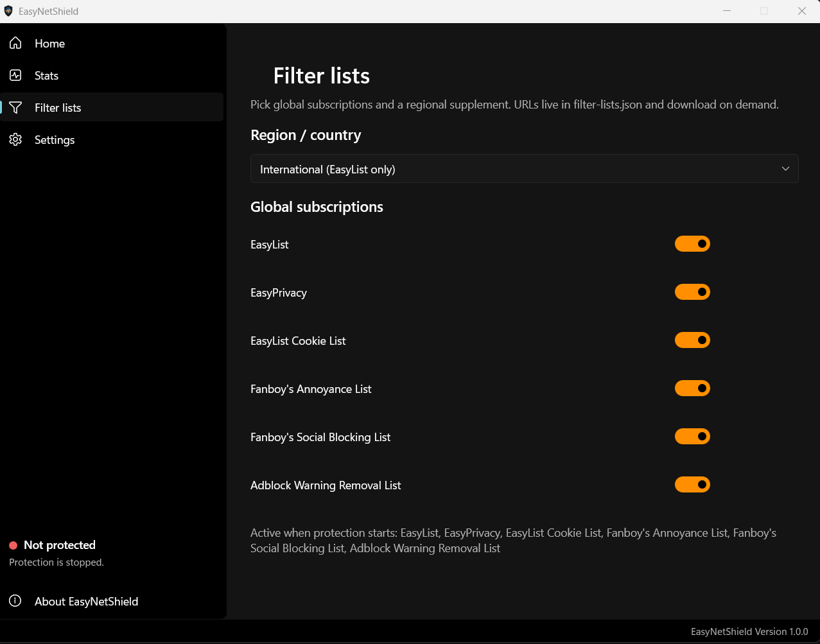Open About EasyNetShield text entry

point(86,602)
